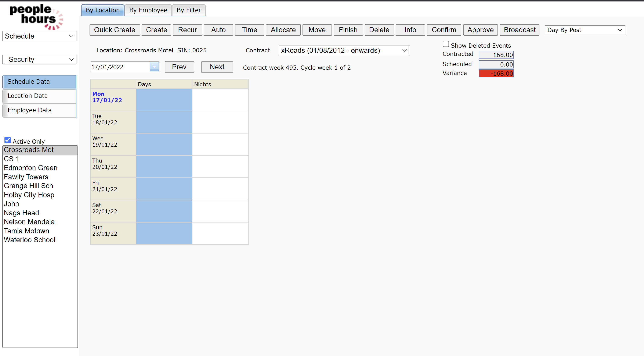Viewport: 644px width, 356px height.
Task: Switch to the By Filter tab
Action: [x=188, y=10]
